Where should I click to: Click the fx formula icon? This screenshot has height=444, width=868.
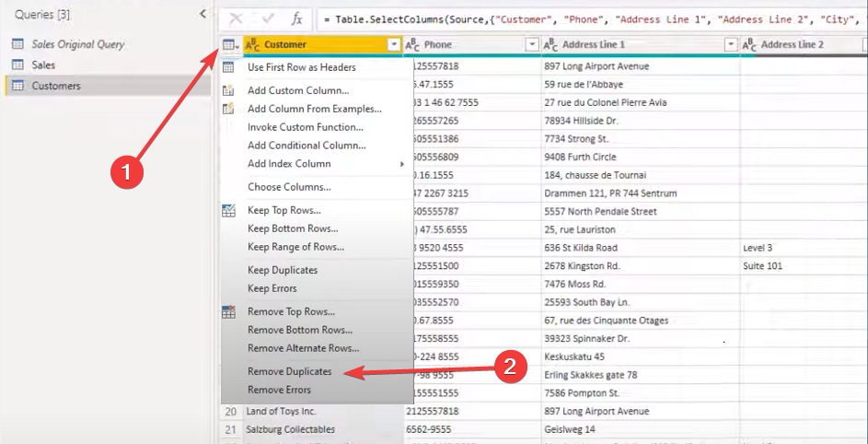(x=296, y=18)
